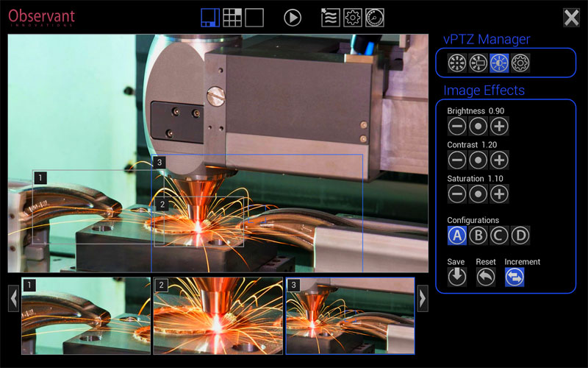Select configuration D
Viewport: 588px width, 368px height.
520,236
